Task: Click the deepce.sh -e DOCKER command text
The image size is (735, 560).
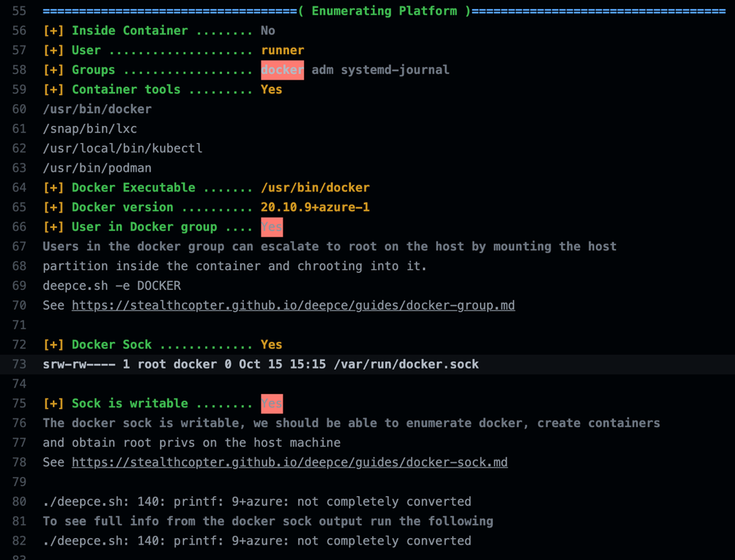Action: coord(112,286)
